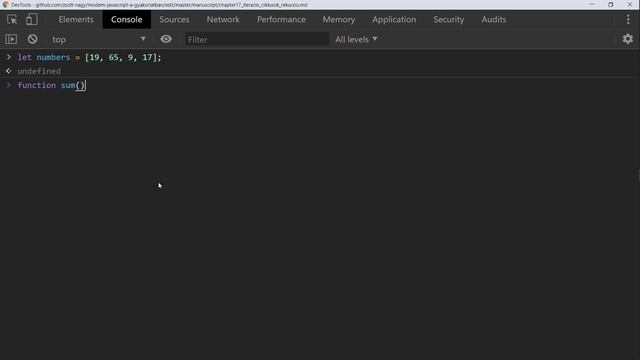Place cursor in 'function sum()' input line

51,85
